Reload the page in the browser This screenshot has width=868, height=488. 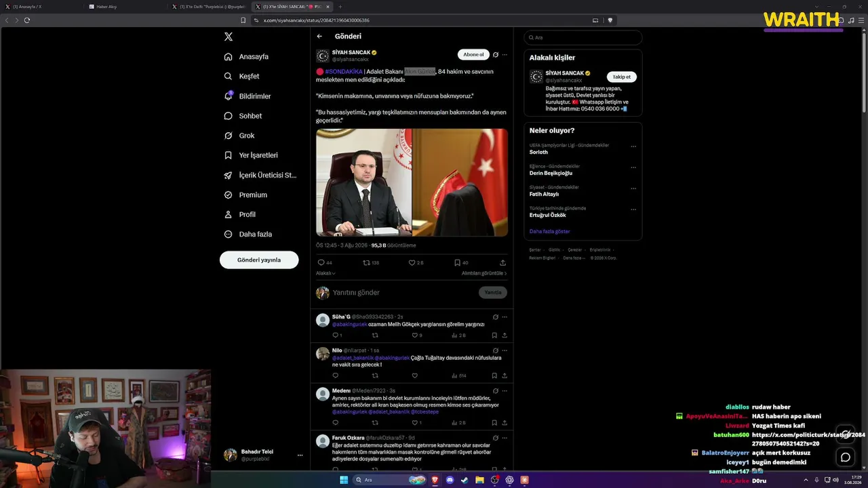pos(27,20)
